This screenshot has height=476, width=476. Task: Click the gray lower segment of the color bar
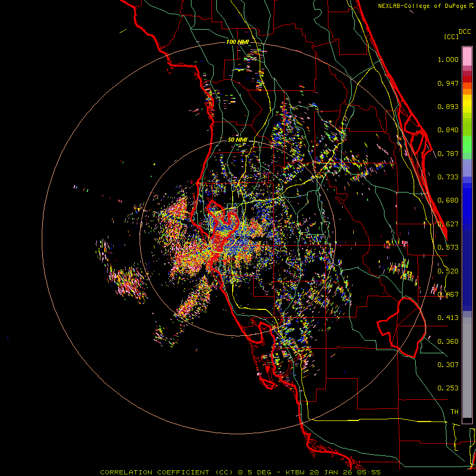click(467, 368)
